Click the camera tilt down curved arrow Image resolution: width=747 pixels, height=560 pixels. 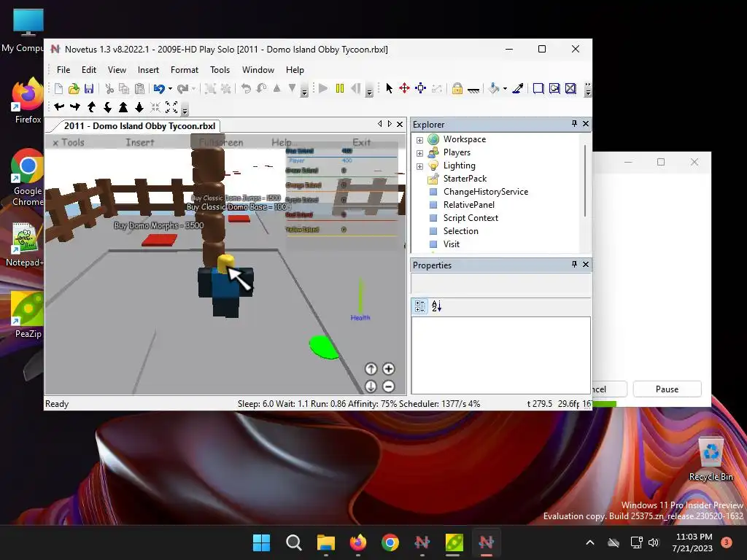[108, 107]
